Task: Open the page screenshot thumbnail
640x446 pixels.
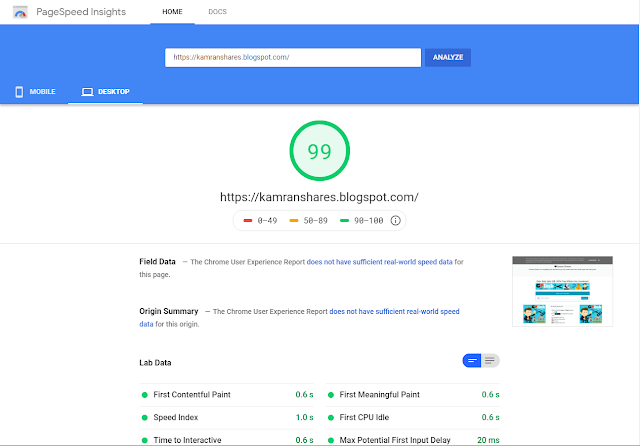Action: (x=562, y=291)
